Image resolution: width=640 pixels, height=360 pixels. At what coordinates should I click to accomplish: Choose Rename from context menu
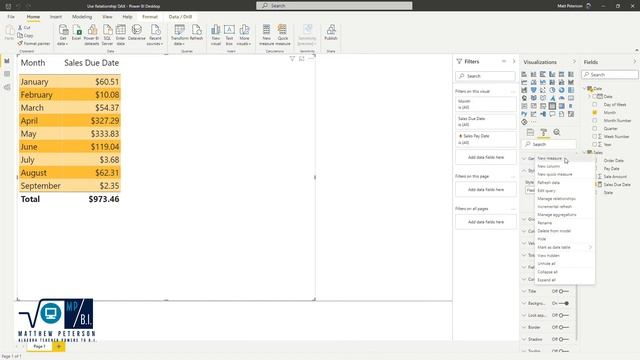tap(564, 223)
